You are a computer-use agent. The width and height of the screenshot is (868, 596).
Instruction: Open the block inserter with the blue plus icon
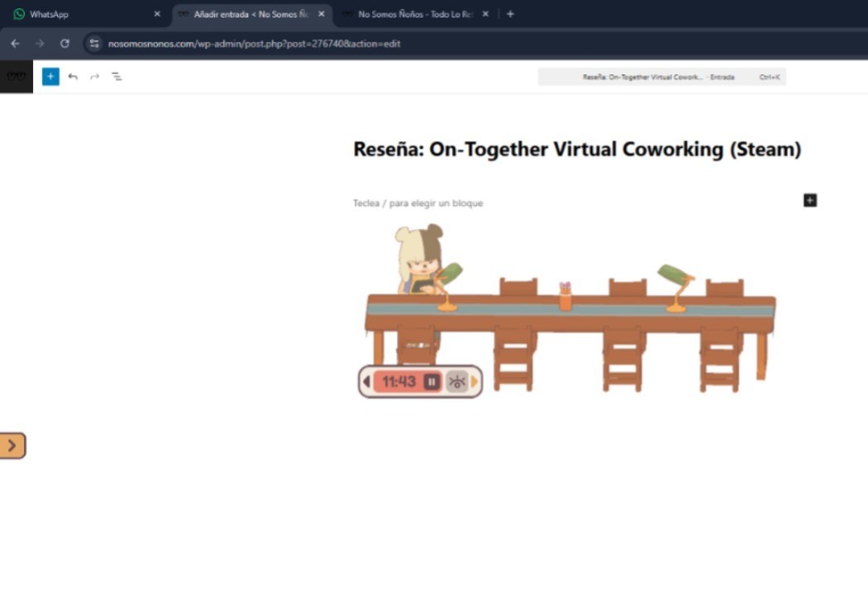(50, 76)
